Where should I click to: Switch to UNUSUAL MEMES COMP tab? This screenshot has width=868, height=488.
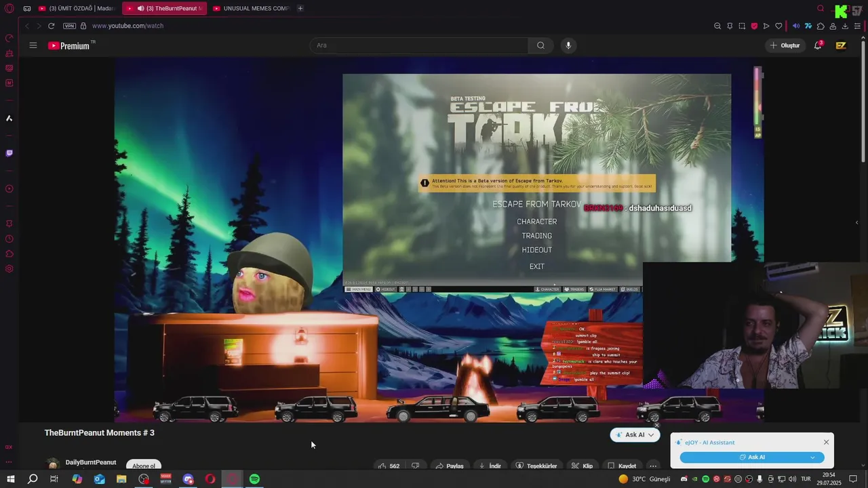(250, 8)
